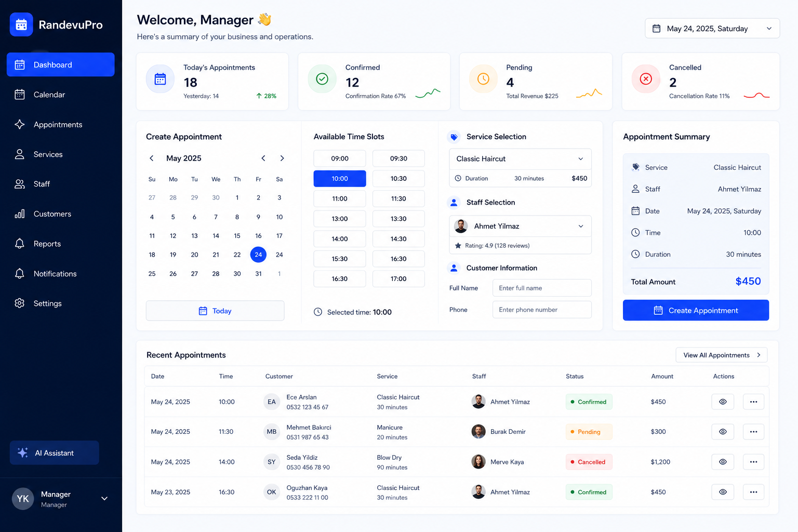View Ece Arslan's appointment with eye icon
Screen dimensions: 798x532
(723, 402)
